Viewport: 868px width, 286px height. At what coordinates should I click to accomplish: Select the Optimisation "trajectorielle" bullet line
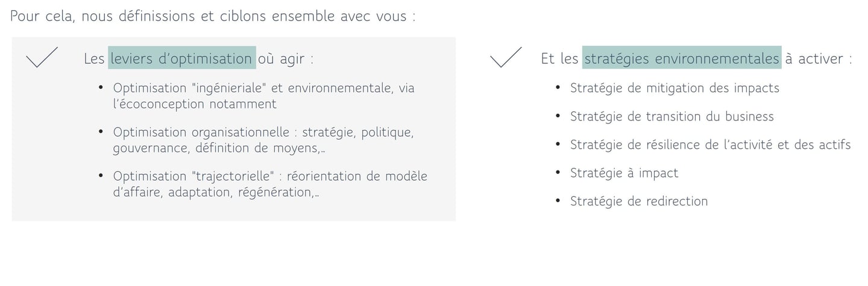[270, 176]
